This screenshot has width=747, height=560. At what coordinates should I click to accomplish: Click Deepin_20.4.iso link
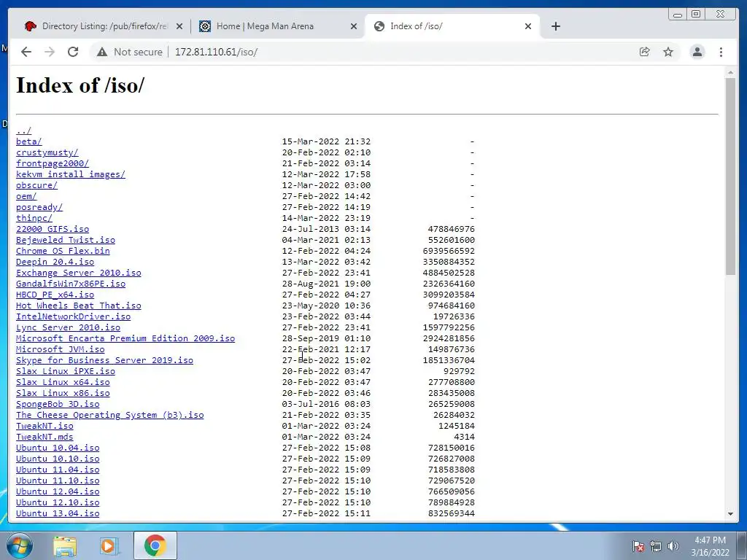[x=55, y=262]
